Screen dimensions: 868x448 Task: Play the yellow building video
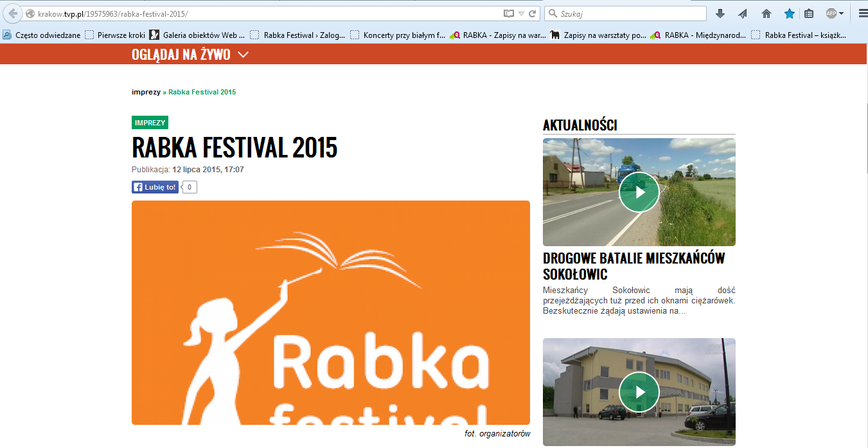tap(639, 392)
